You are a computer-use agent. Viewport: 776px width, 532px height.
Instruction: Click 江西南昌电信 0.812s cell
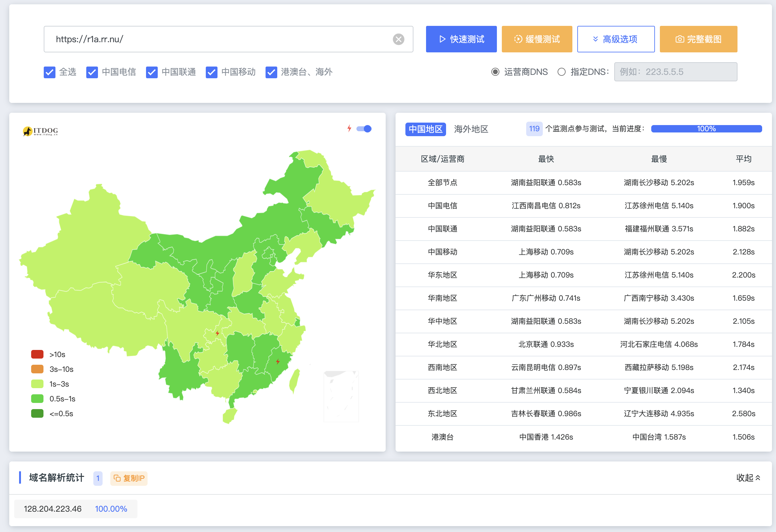click(x=546, y=206)
